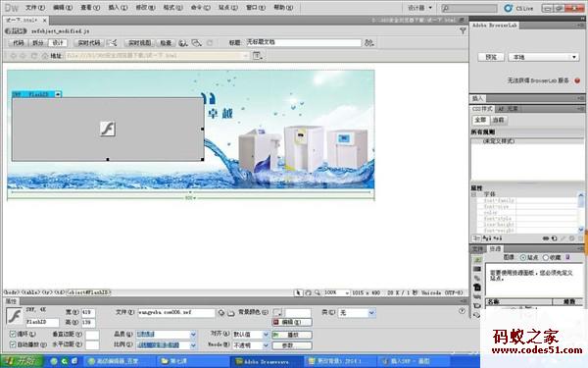Click the CS Live icon in the title bar
The height and width of the screenshot is (368, 588).
[508, 8]
